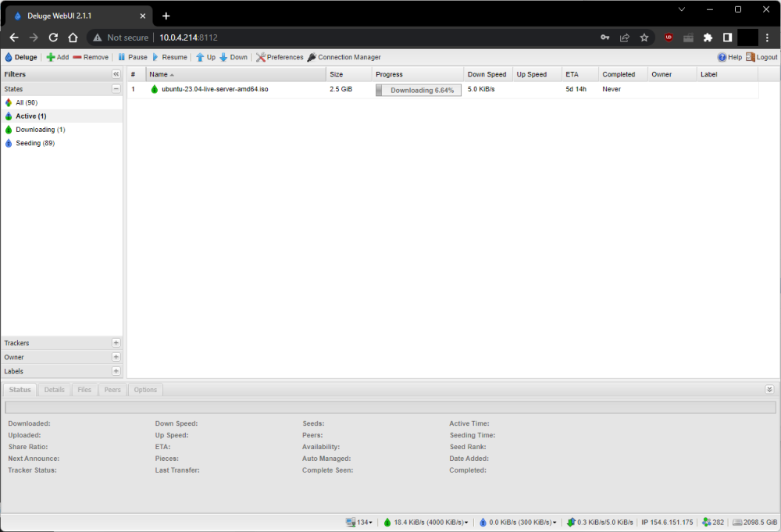Open the download speed limit dropdown
The width and height of the screenshot is (781, 532).
(x=426, y=522)
